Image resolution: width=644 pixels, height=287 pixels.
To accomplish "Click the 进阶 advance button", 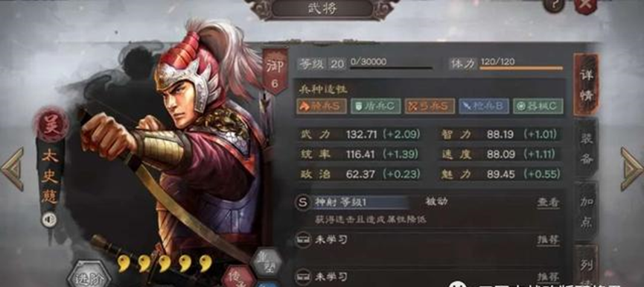I will click(x=89, y=275).
